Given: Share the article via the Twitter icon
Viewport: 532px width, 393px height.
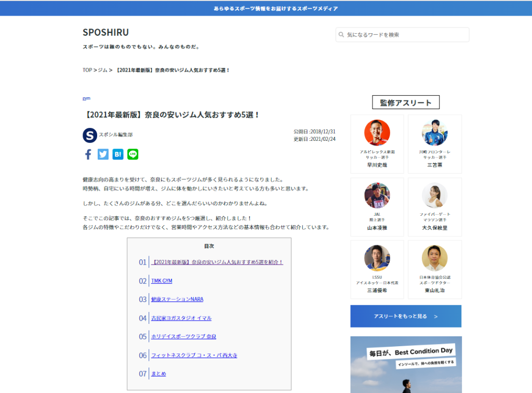Looking at the screenshot, I should point(103,154).
